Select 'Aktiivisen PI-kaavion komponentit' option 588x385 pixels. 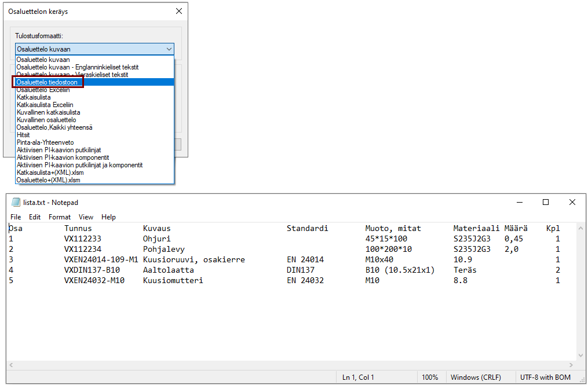click(x=63, y=157)
